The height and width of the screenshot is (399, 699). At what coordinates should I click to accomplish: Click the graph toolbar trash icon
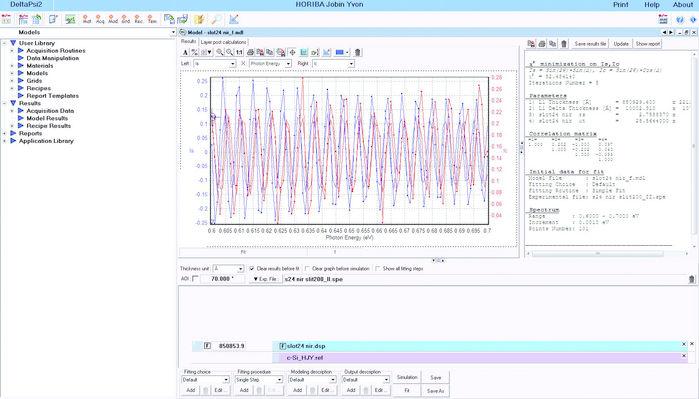pyautogui.click(x=358, y=52)
